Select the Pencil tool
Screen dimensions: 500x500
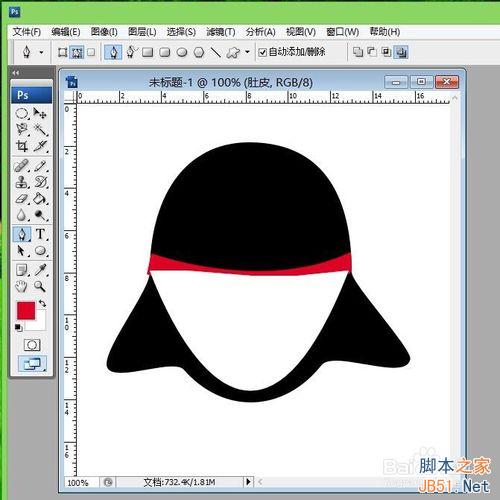tap(40, 166)
